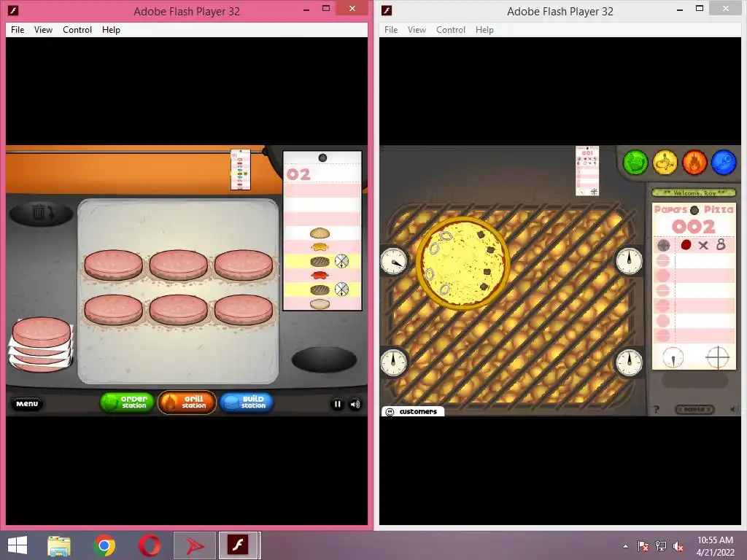The image size is (747, 560).
Task: Click the orange bake station flame circle
Action: [694, 163]
